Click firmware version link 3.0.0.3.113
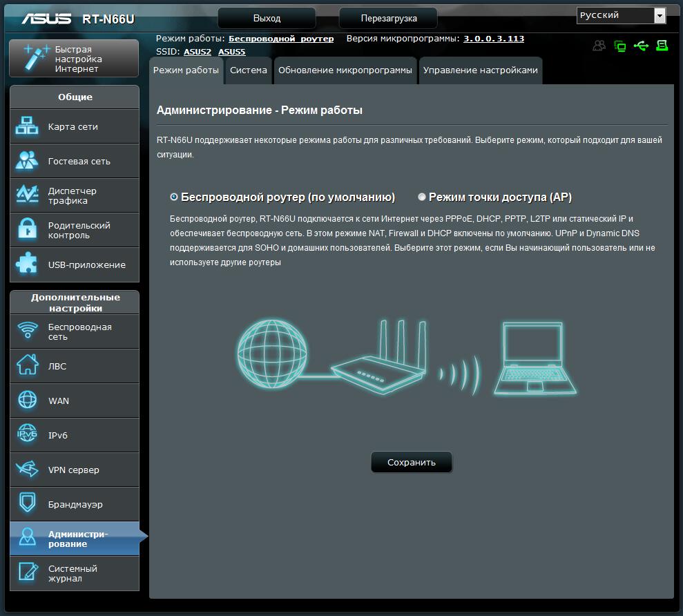The image size is (683, 616). pos(494,39)
